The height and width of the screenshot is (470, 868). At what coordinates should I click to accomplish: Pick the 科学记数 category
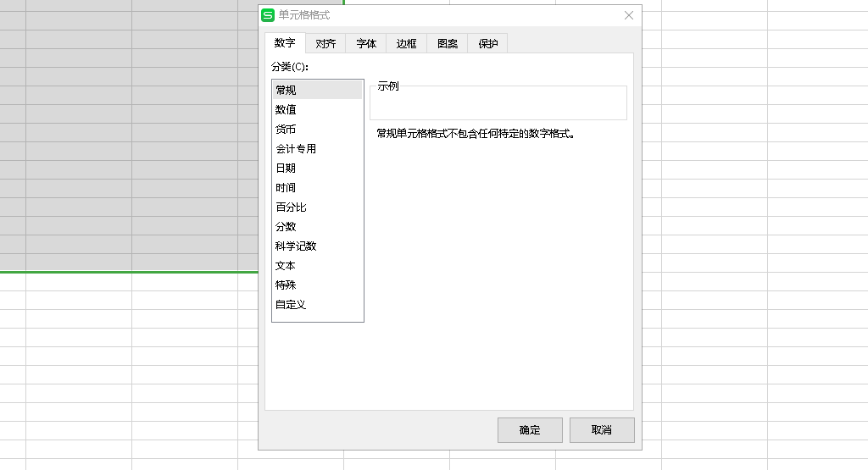point(296,246)
